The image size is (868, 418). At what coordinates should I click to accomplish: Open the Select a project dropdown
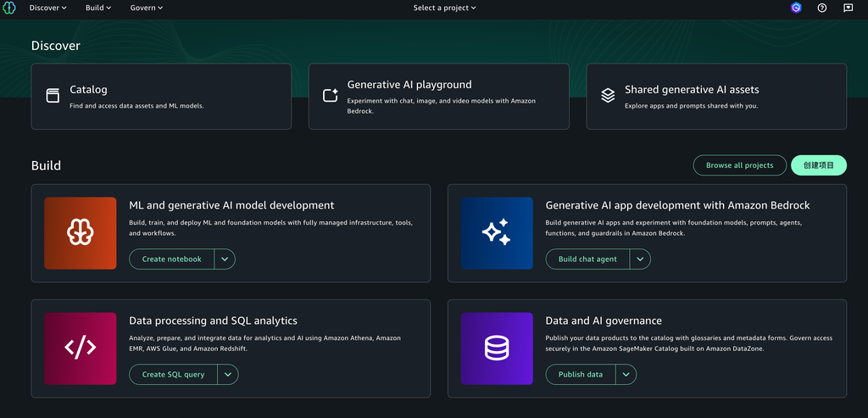pyautogui.click(x=444, y=8)
